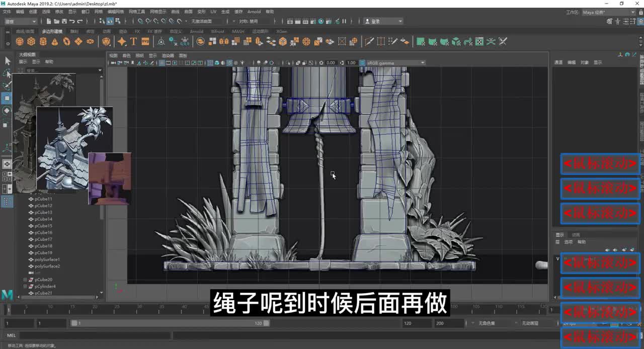Viewport: 644px width, 349px height.
Task: Expand the pCube20 node in the outliner
Action: [x=25, y=279]
